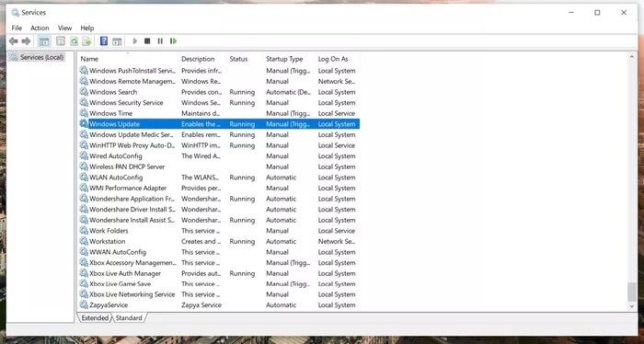Sort by the Status column header
The image size is (644, 344).
tap(238, 59)
